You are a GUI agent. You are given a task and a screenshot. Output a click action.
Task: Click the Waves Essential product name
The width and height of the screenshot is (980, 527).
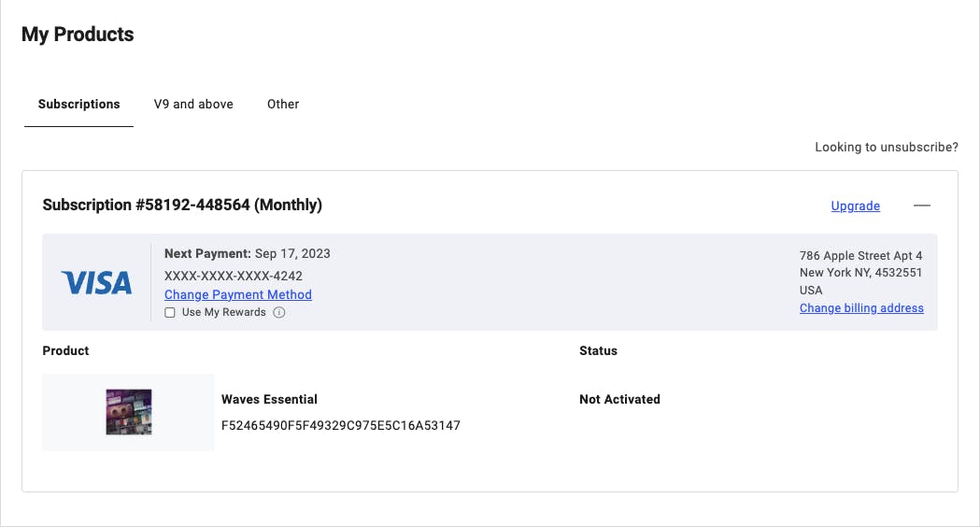pyautogui.click(x=269, y=399)
